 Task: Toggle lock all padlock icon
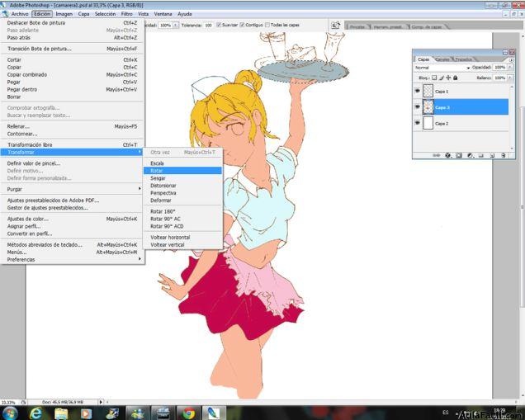[456, 78]
